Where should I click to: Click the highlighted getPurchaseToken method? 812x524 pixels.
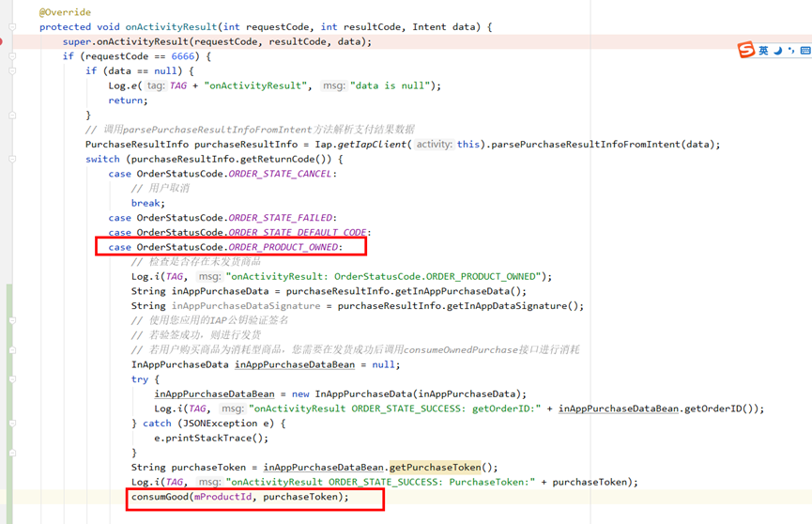[435, 468]
